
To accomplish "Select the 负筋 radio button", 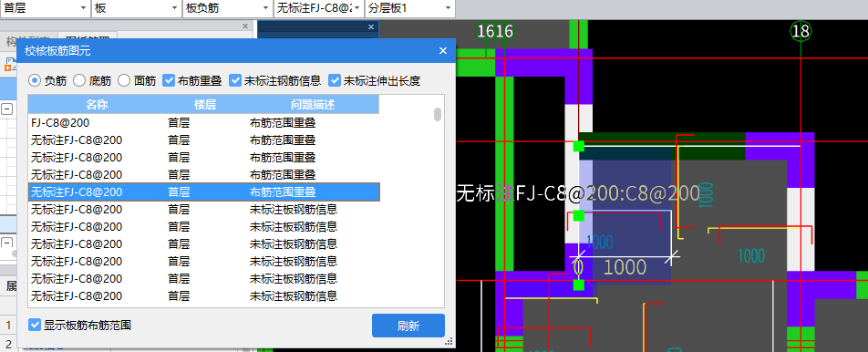I will pyautogui.click(x=35, y=81).
